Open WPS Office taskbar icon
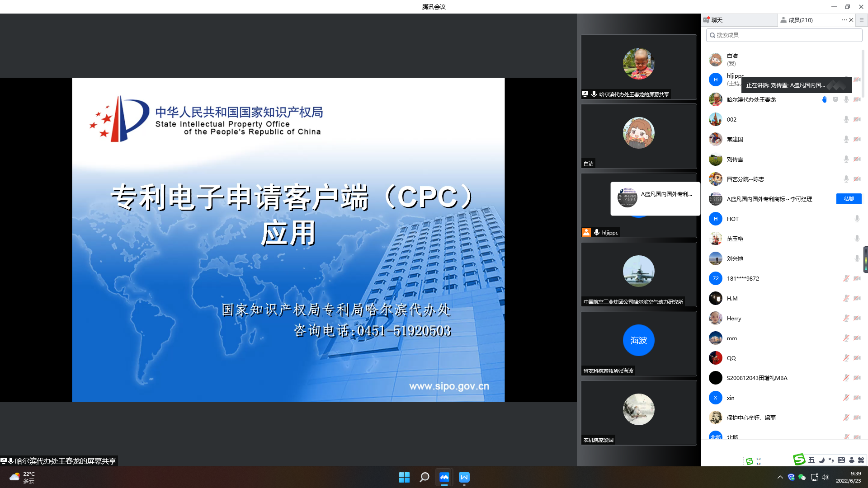Viewport: 868px width, 488px height. pos(464,477)
